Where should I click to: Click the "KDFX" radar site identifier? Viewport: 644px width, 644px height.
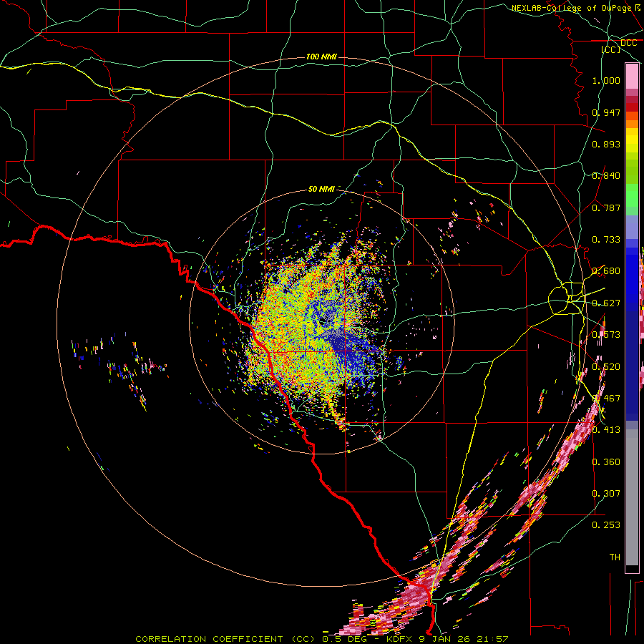[399, 639]
